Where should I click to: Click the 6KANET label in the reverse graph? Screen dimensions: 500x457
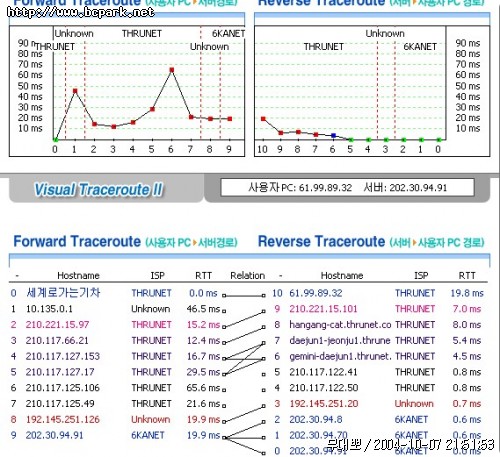click(x=420, y=47)
